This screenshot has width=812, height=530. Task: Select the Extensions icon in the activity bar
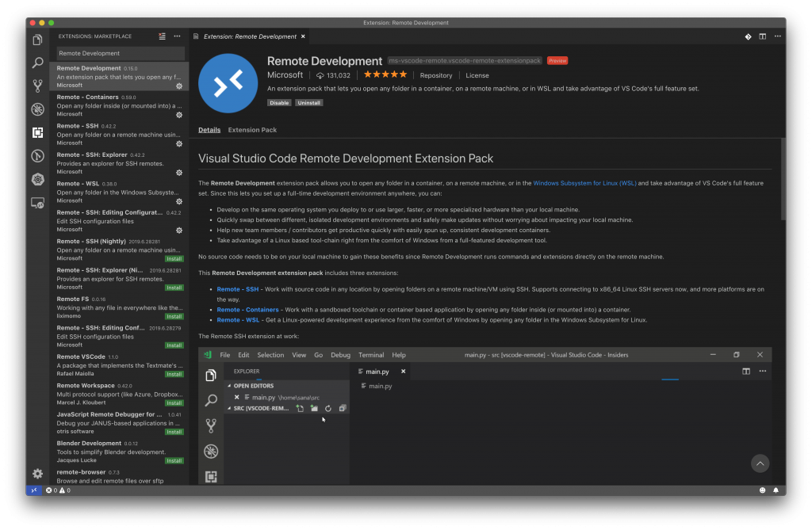coord(37,132)
